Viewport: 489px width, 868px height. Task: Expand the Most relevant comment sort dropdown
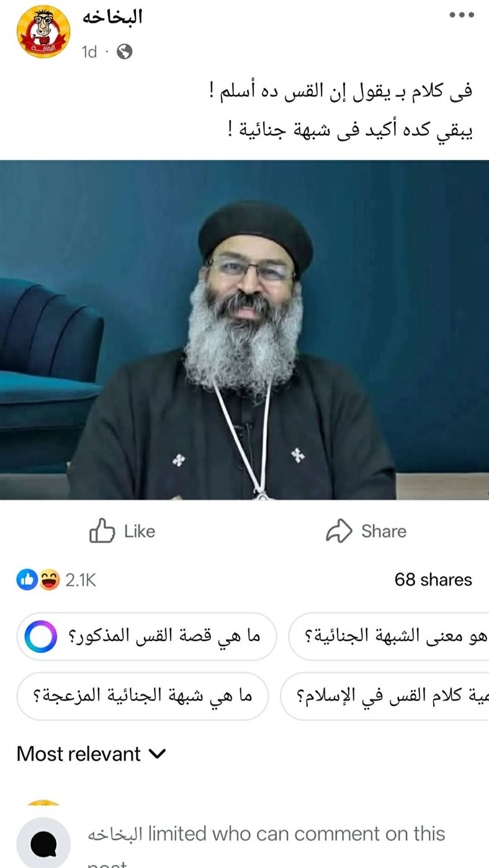click(92, 754)
